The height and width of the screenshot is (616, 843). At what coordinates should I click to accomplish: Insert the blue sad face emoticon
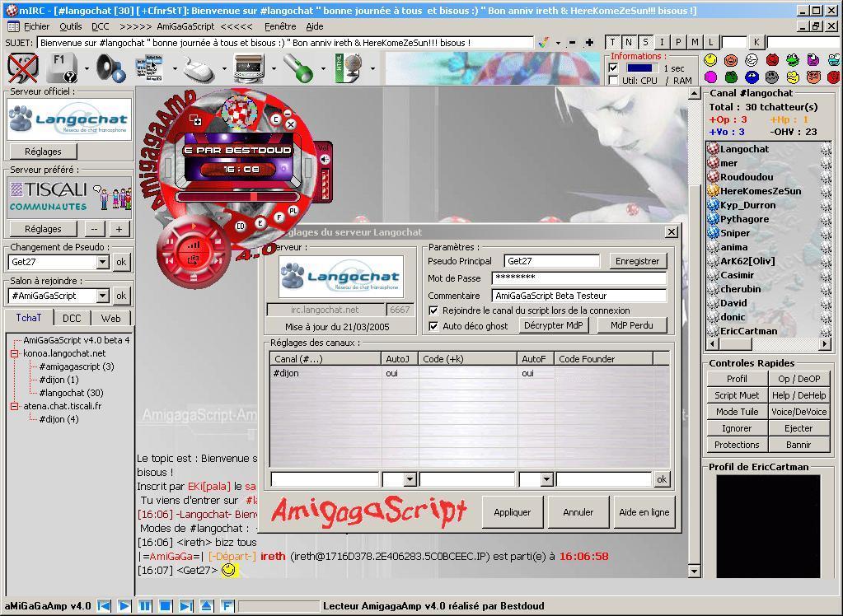click(751, 77)
